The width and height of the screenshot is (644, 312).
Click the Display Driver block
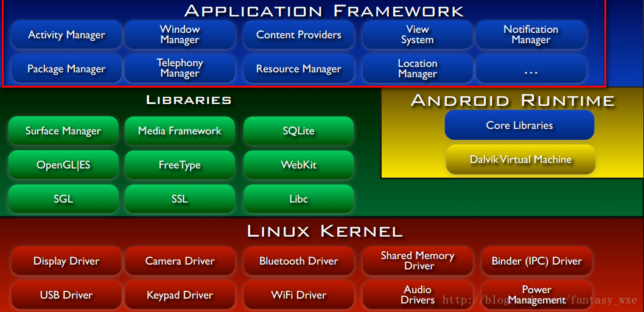(66, 261)
